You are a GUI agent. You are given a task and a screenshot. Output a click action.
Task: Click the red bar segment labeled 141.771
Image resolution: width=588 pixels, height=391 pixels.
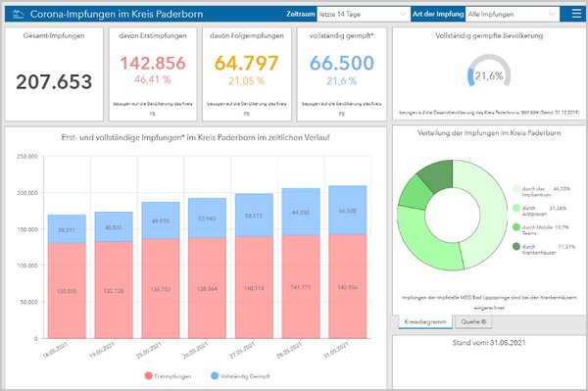[x=301, y=287]
